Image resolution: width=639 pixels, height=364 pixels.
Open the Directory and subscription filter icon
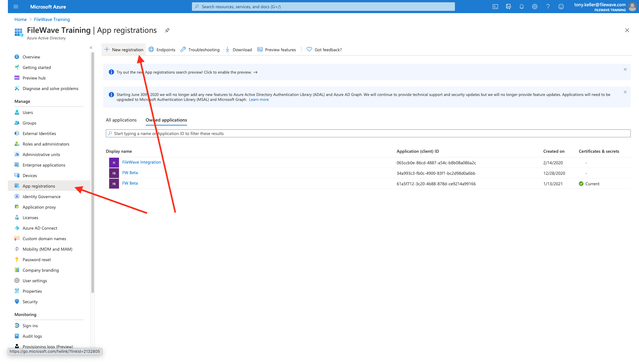509,7
